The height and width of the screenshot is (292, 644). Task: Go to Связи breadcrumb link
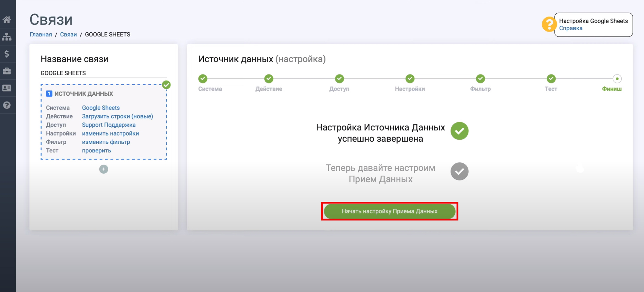point(68,34)
